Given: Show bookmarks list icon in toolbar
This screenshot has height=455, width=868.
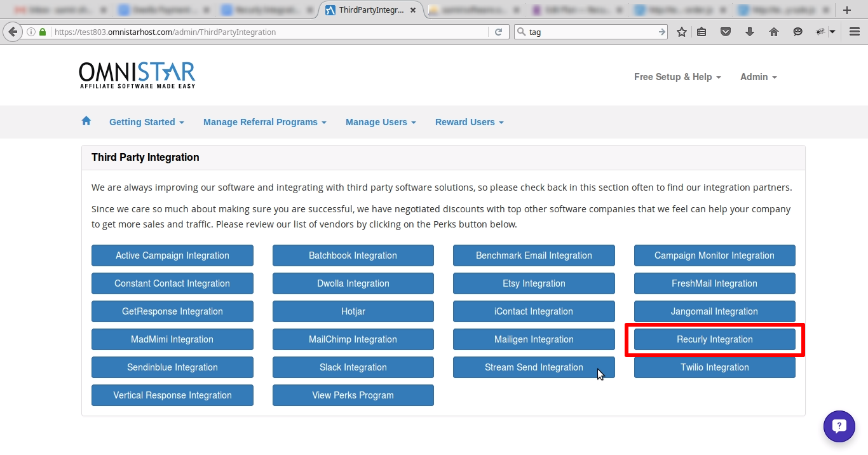Looking at the screenshot, I should (702, 32).
